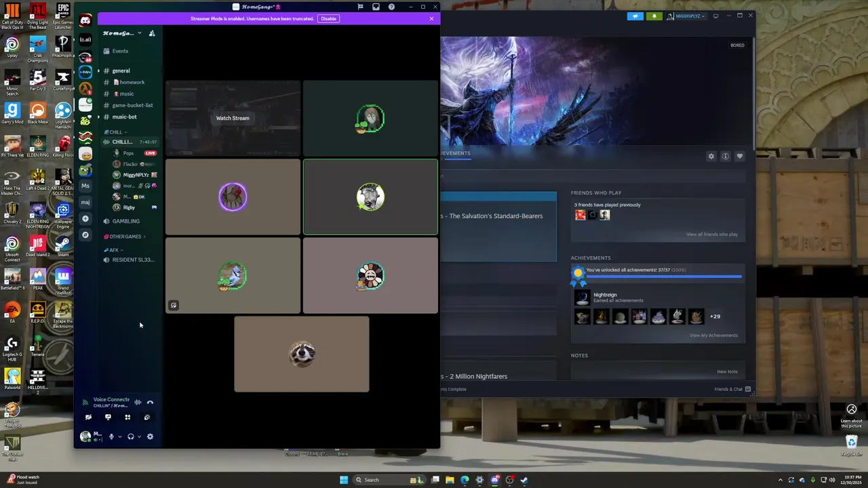Open Discord noise suppression waveform icon
868x488 pixels.
(138, 403)
